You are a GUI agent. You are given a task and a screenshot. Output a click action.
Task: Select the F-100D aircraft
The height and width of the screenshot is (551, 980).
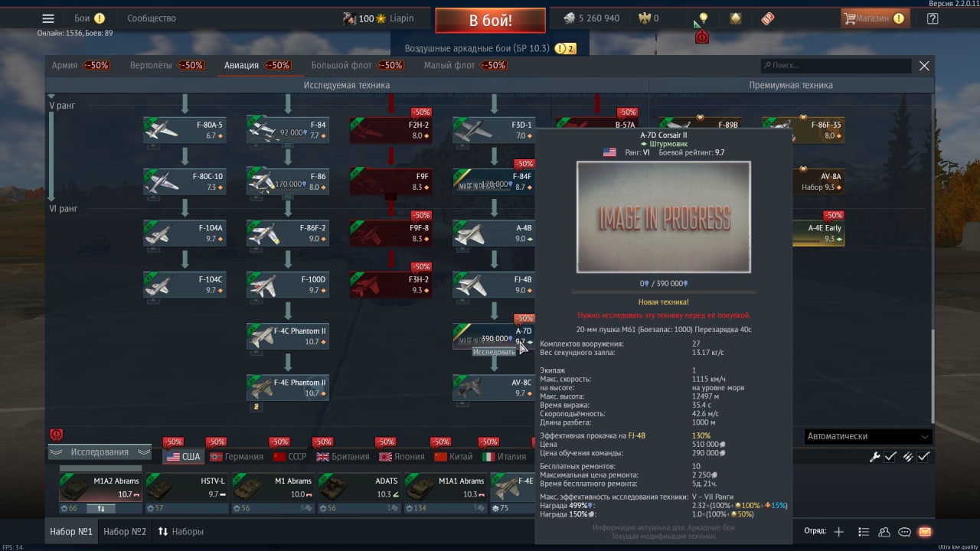coord(288,285)
